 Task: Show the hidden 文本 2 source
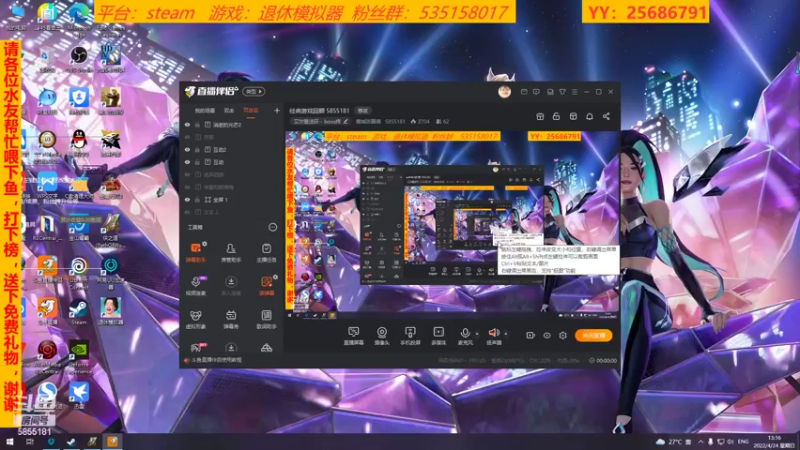(x=187, y=212)
